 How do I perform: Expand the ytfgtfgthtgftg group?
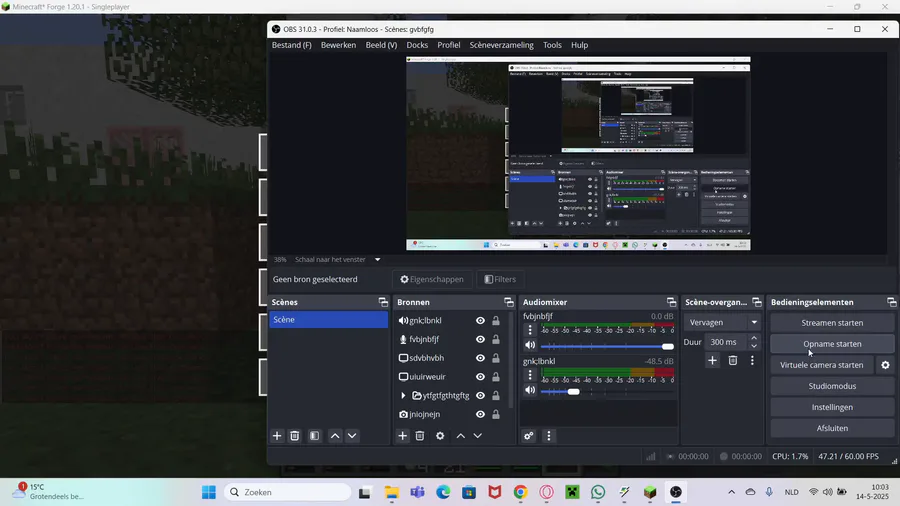pos(403,396)
